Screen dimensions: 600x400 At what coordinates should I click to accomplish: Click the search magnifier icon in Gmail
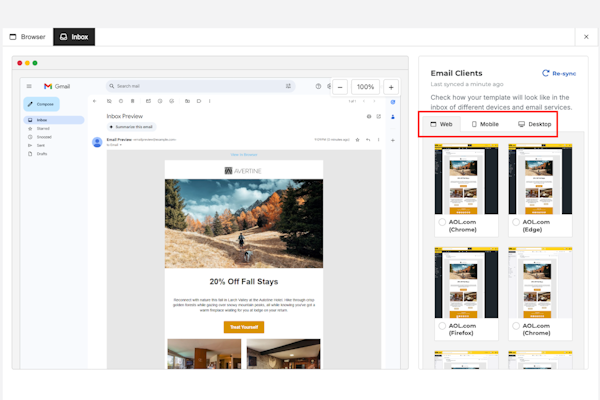(x=112, y=86)
